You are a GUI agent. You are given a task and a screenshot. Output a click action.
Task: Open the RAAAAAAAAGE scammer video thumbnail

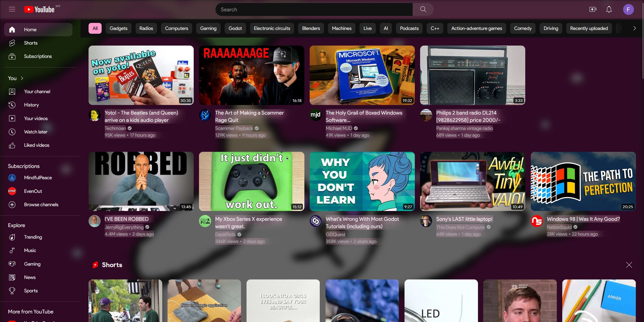252,75
